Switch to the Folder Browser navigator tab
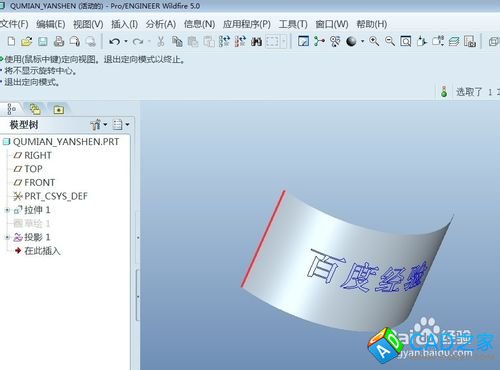500x370 pixels. pyautogui.click(x=35, y=109)
